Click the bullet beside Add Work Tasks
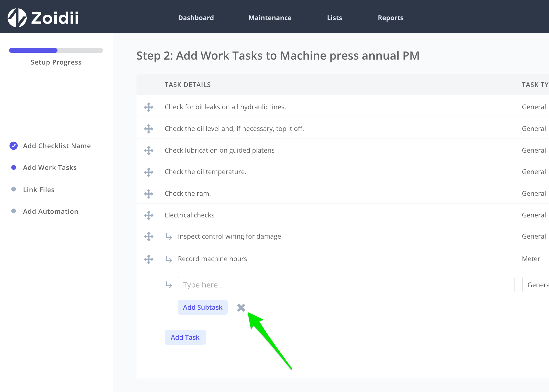549x392 pixels. [x=14, y=168]
